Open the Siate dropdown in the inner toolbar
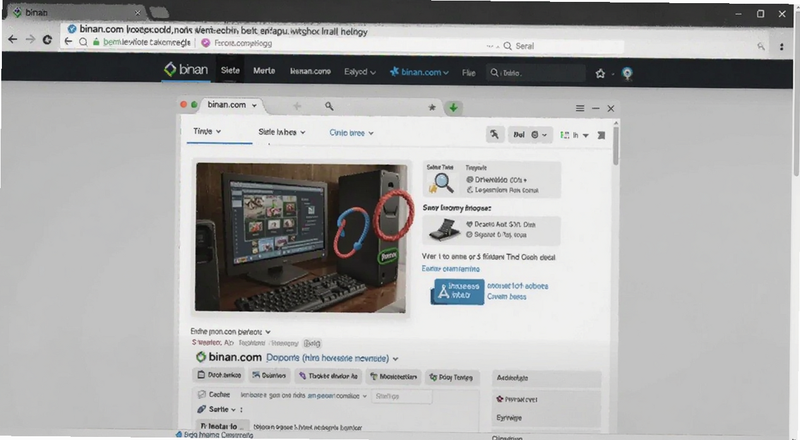 282,132
